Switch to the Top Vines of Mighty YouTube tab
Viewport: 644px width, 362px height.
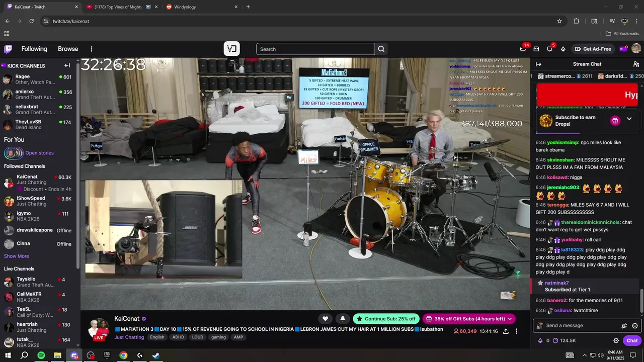coord(122,7)
